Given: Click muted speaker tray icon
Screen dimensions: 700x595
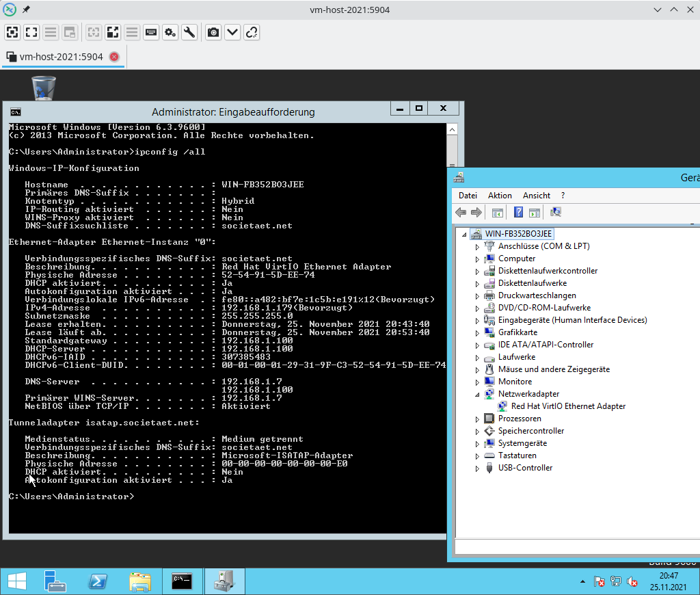Looking at the screenshot, I should 632,581.
